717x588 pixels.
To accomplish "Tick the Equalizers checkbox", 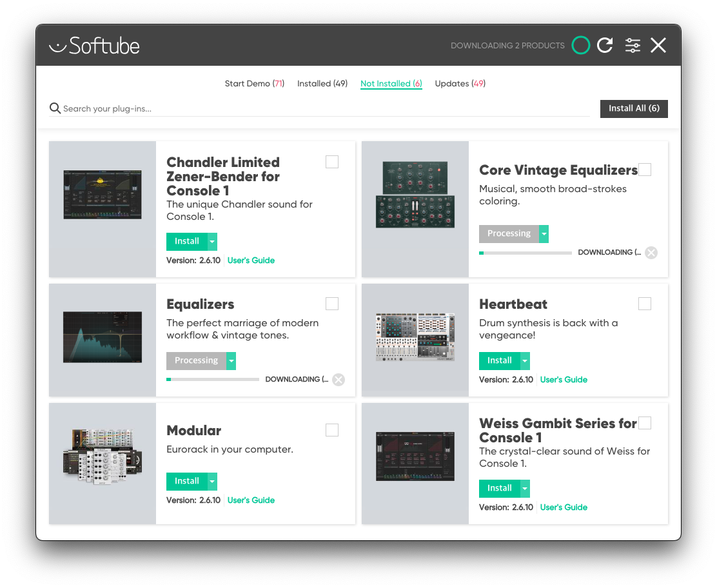I will point(332,304).
